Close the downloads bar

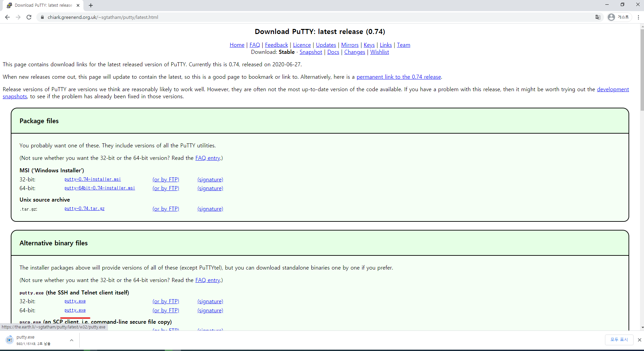640,340
